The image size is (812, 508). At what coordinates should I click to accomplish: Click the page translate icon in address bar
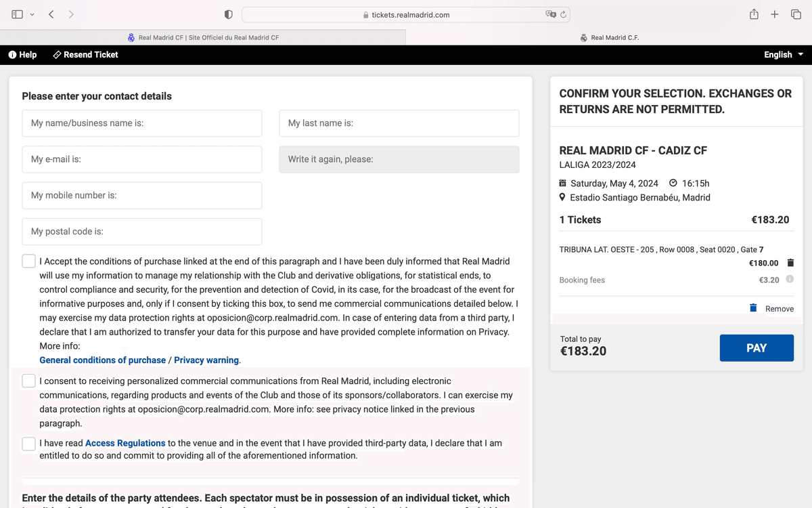(550, 14)
